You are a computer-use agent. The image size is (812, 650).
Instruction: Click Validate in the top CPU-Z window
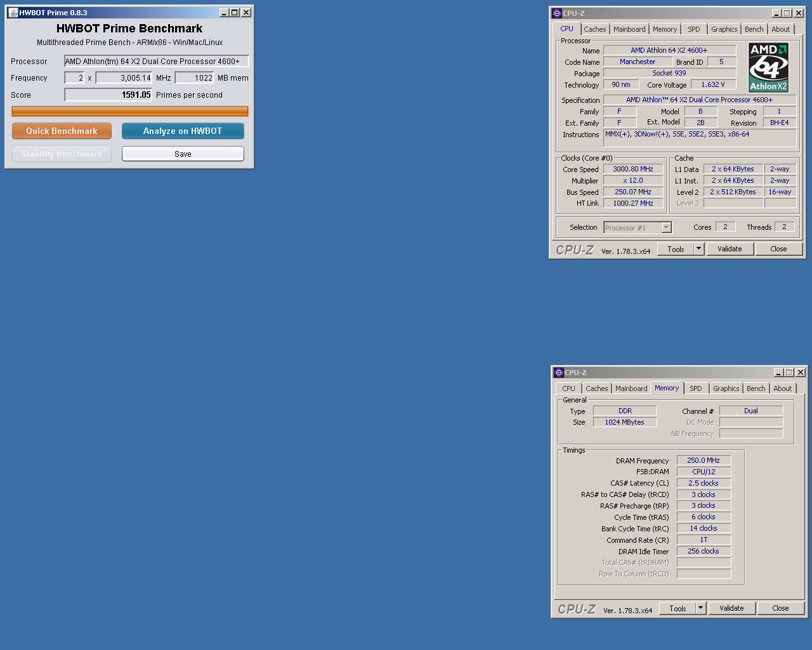pos(730,249)
